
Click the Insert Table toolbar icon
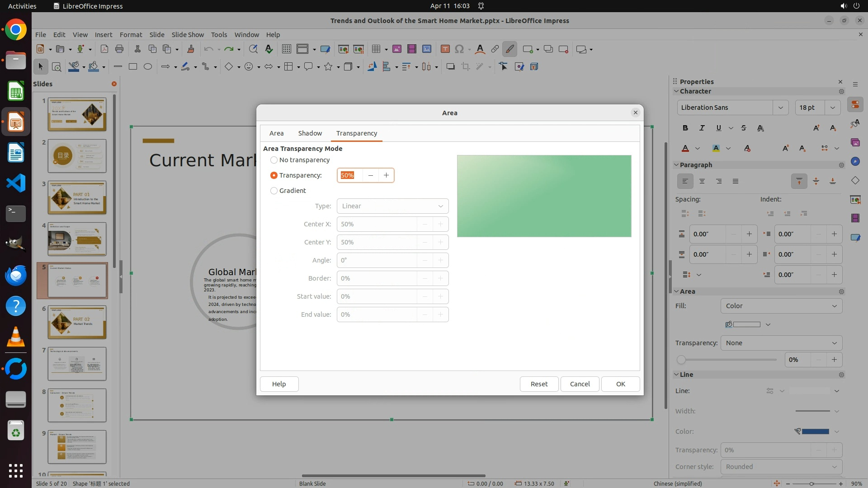(x=376, y=49)
